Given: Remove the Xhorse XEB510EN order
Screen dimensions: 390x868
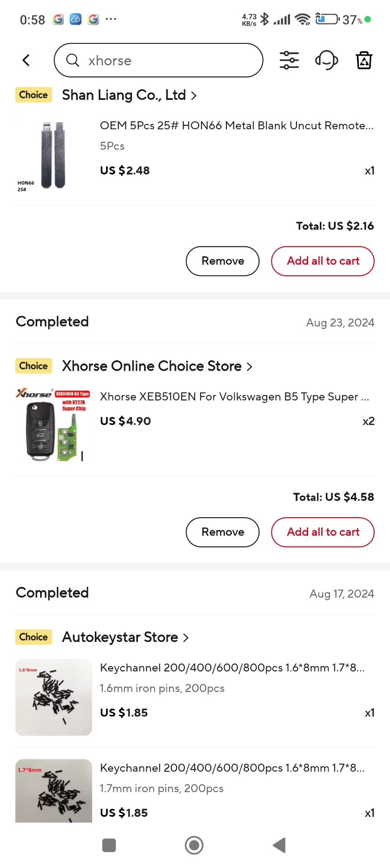Looking at the screenshot, I should click(x=222, y=532).
